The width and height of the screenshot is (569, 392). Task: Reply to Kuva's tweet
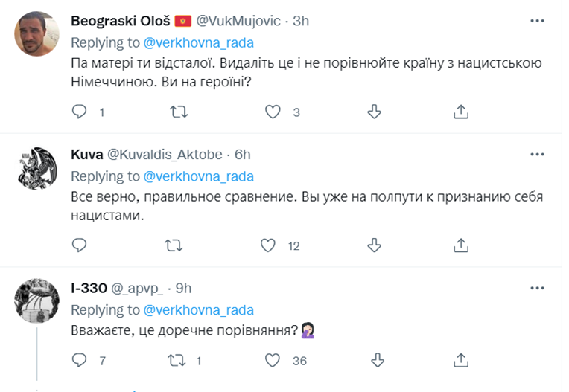[x=80, y=245]
